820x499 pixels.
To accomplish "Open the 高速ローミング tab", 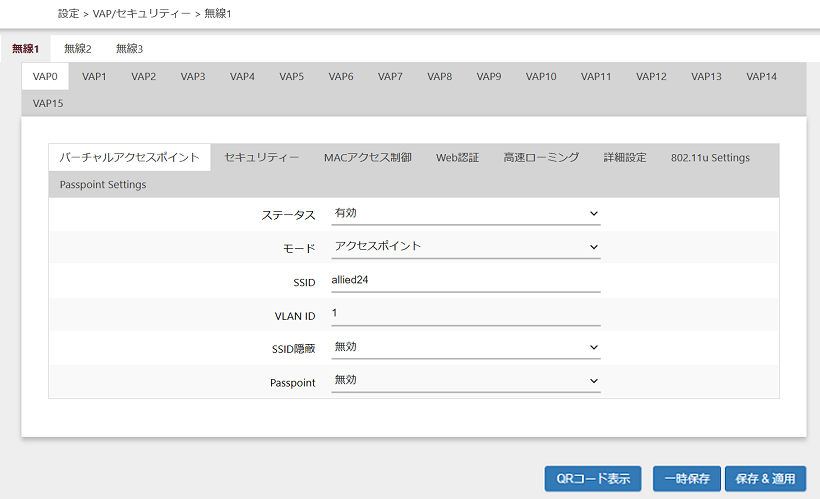I will (541, 158).
